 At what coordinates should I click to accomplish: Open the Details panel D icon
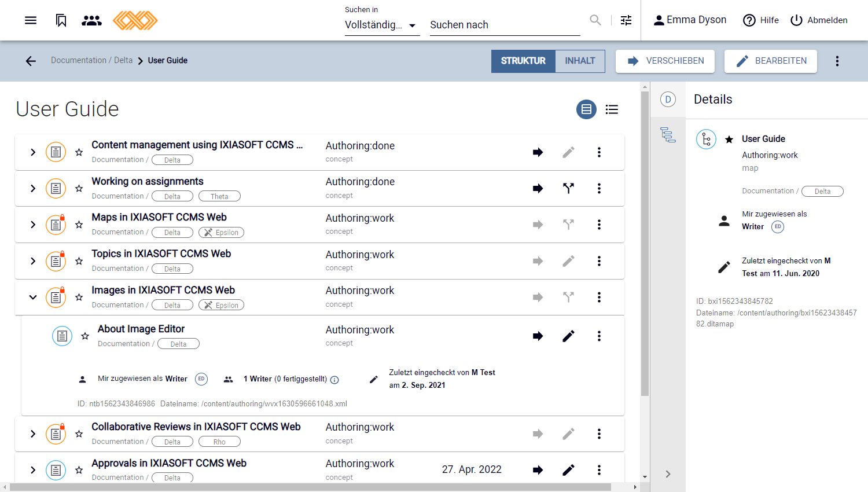(668, 100)
